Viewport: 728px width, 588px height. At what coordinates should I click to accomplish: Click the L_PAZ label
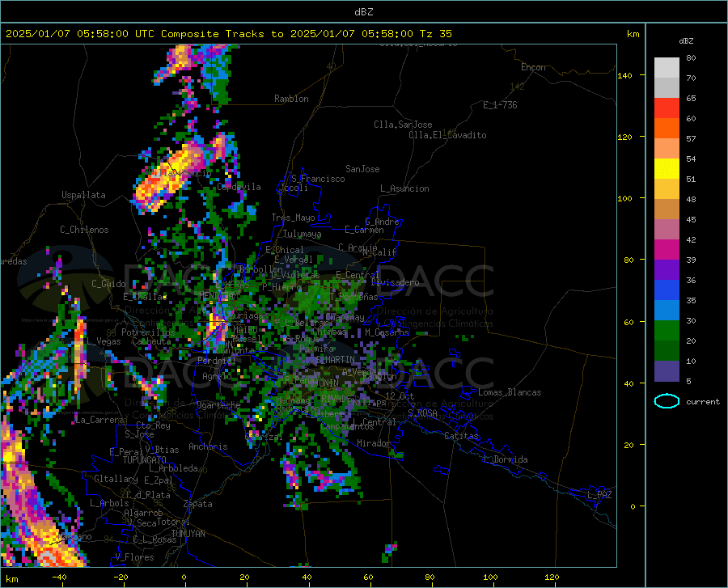coord(599,495)
